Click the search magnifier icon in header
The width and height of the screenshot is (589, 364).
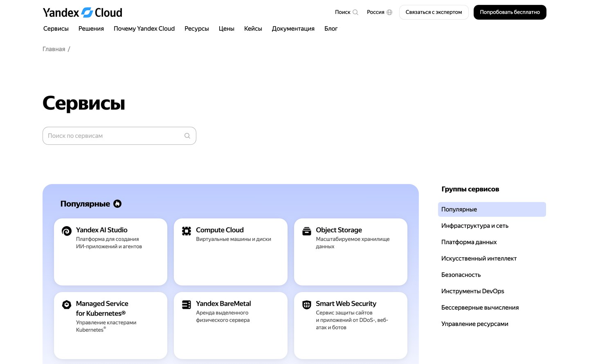[x=355, y=12]
